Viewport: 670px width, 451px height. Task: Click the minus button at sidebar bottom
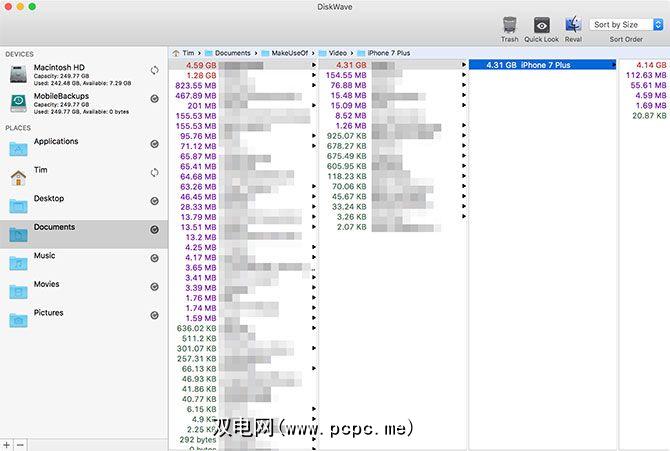(20, 445)
